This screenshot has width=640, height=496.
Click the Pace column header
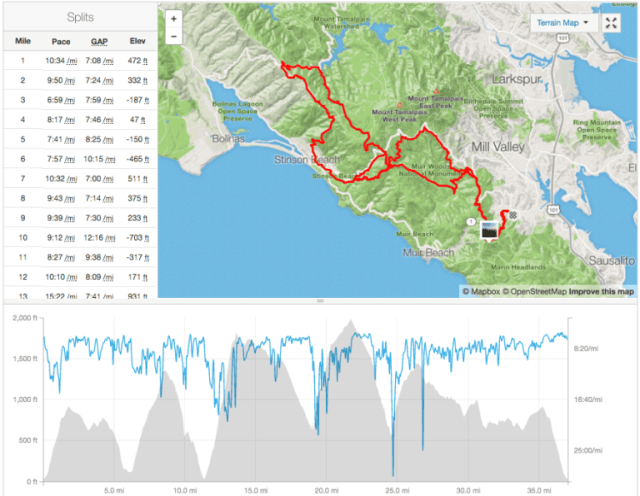tap(62, 41)
